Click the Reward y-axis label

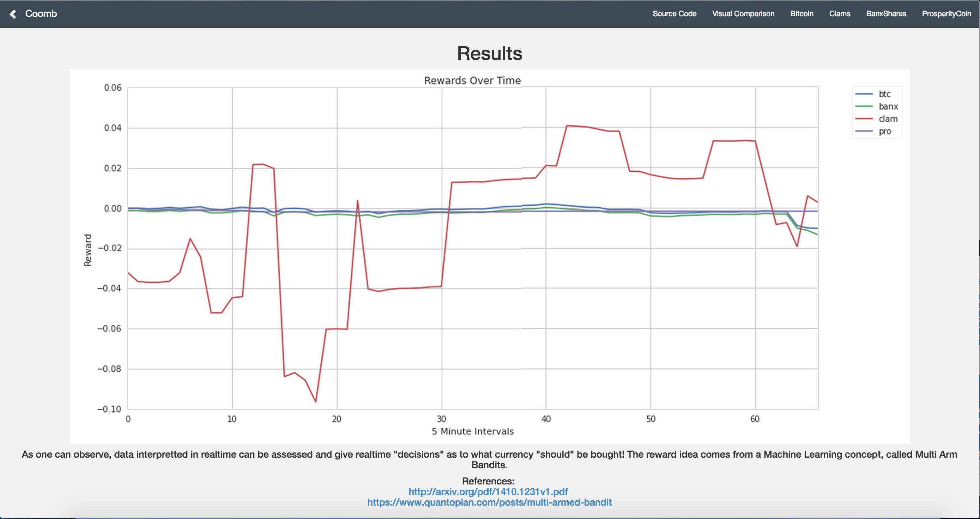88,250
